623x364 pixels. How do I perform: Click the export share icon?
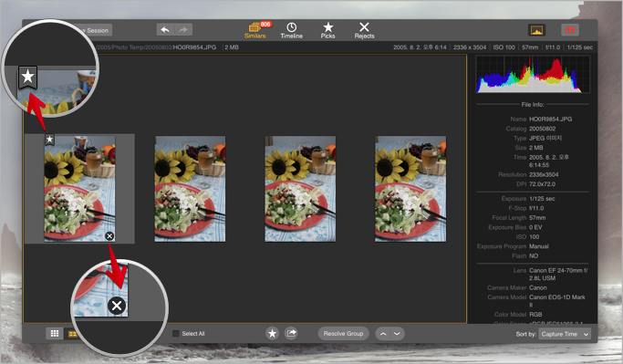coord(291,333)
